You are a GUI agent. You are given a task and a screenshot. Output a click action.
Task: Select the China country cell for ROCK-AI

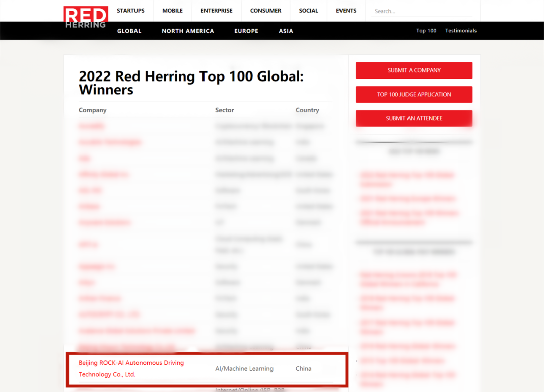[x=303, y=368]
